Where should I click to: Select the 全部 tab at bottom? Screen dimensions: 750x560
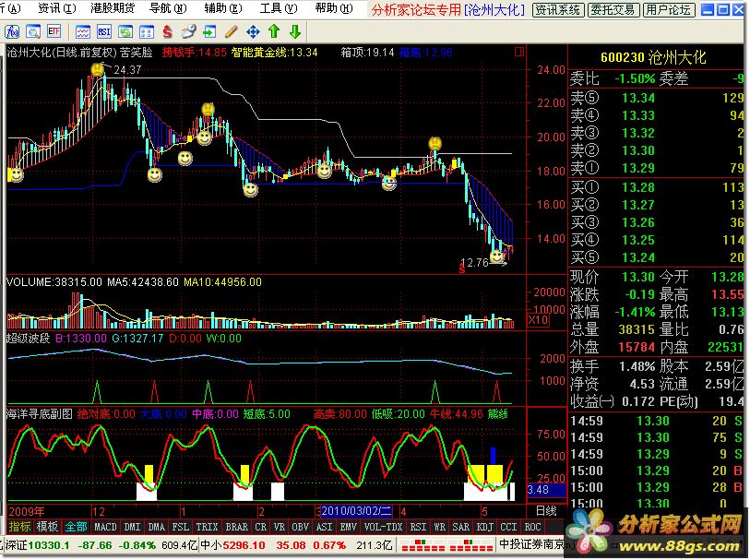(x=76, y=527)
